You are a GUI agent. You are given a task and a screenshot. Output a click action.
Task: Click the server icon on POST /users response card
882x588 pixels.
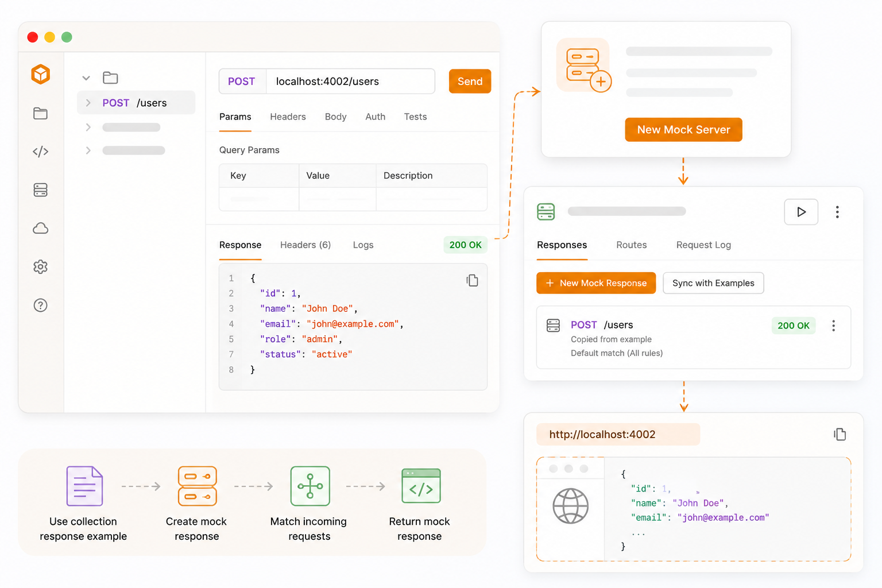[x=553, y=326]
